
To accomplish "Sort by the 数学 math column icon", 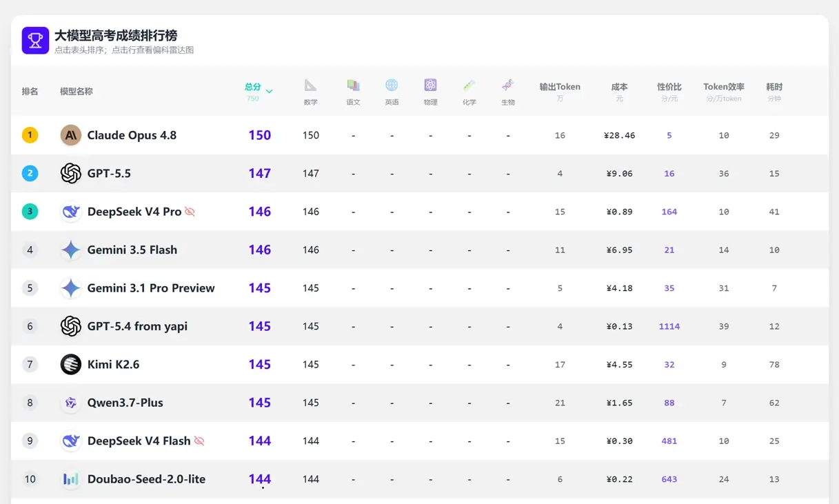I will click(x=311, y=85).
